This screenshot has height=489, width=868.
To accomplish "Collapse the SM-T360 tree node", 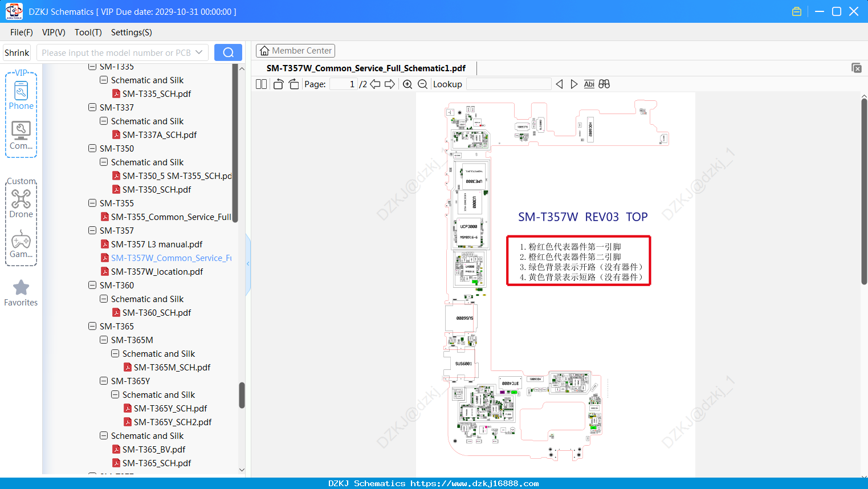I will tap(92, 285).
